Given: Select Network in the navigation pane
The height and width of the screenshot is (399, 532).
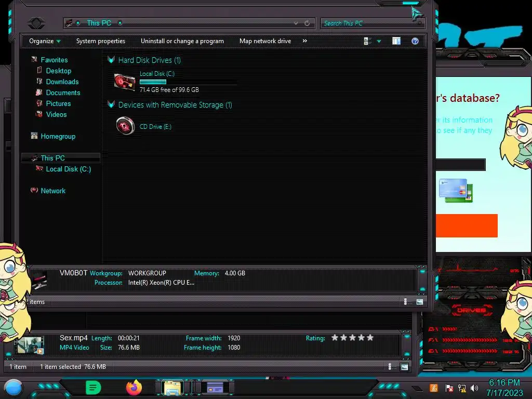Looking at the screenshot, I should (53, 191).
